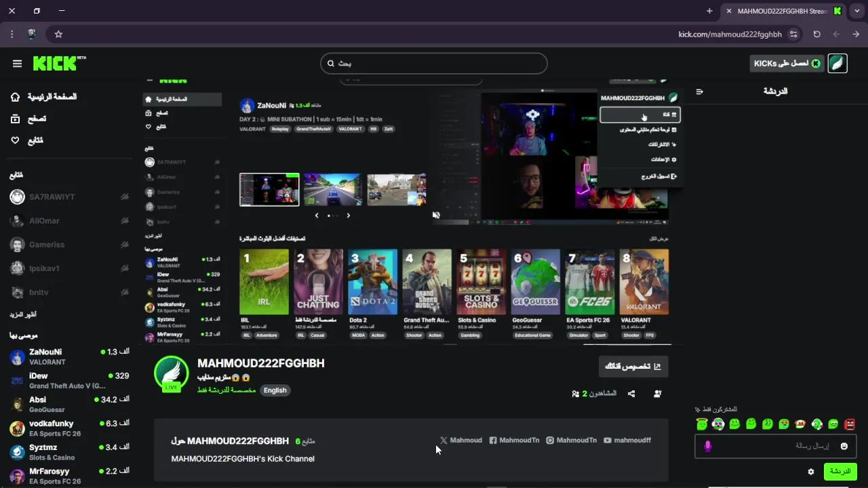
Task: Open the X Mahmoud social link
Action: coord(461,441)
